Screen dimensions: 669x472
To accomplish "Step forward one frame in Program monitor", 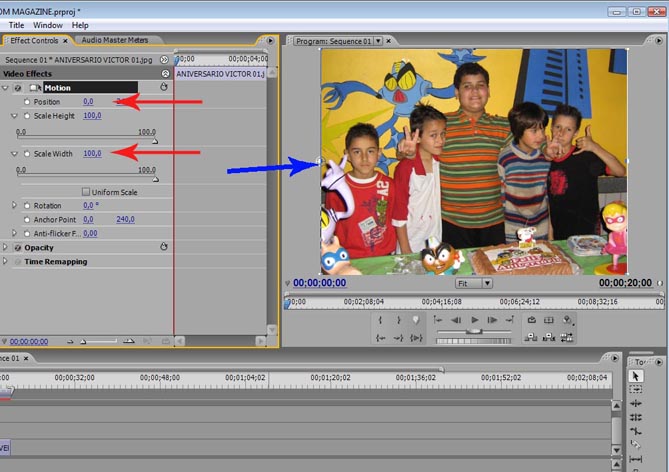I will point(494,320).
